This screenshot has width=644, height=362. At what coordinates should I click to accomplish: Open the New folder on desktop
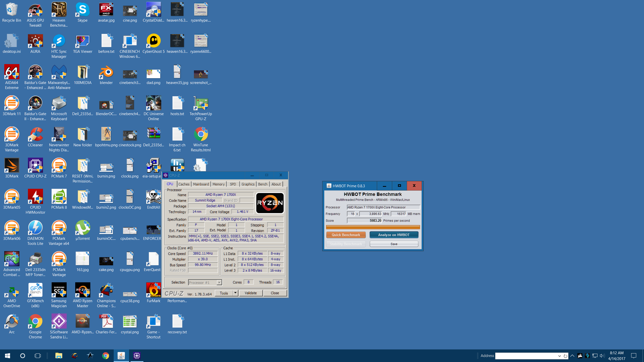(x=83, y=137)
